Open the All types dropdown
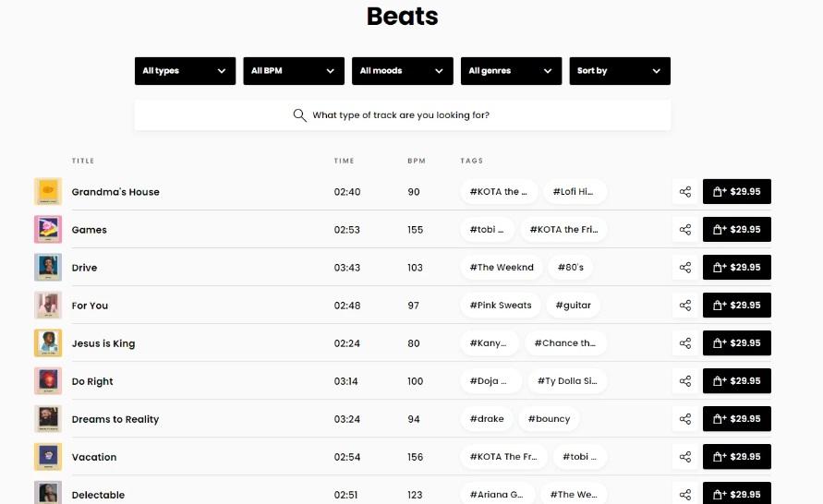 tap(185, 71)
